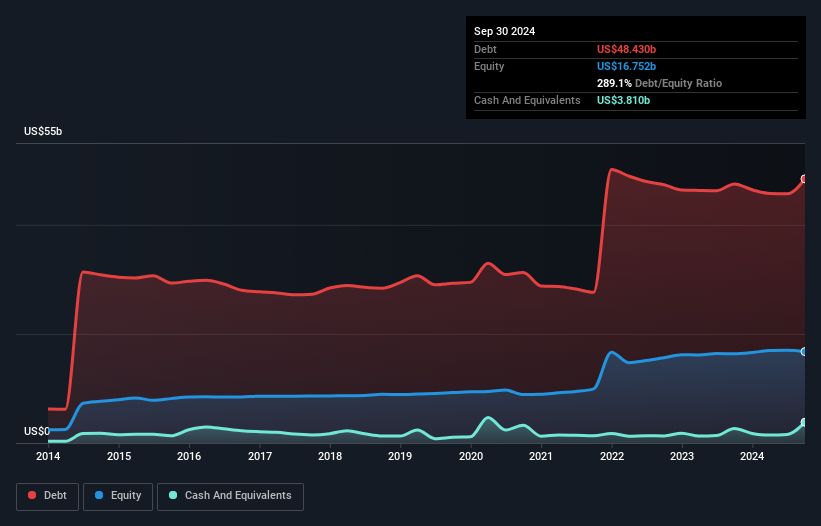The height and width of the screenshot is (526, 821).
Task: Click the 2017 x-axis label
Action: 260,456
